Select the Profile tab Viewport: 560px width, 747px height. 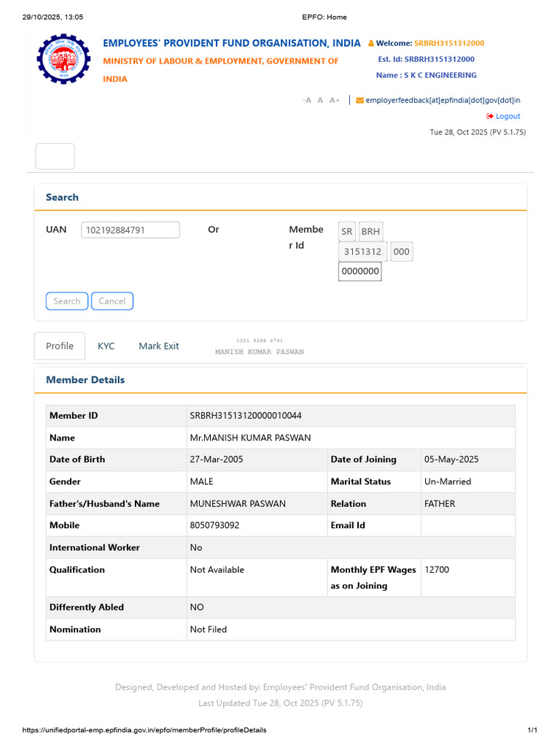(x=60, y=346)
